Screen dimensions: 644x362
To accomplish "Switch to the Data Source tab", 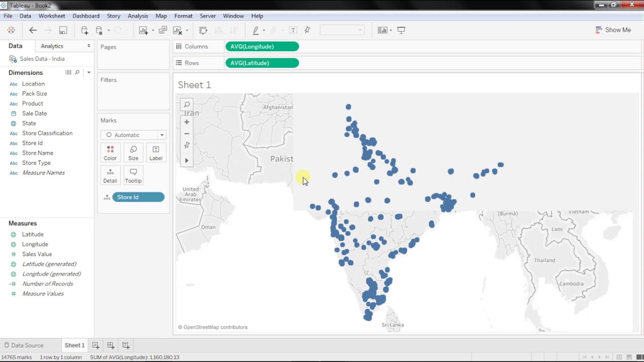I will click(23, 345).
